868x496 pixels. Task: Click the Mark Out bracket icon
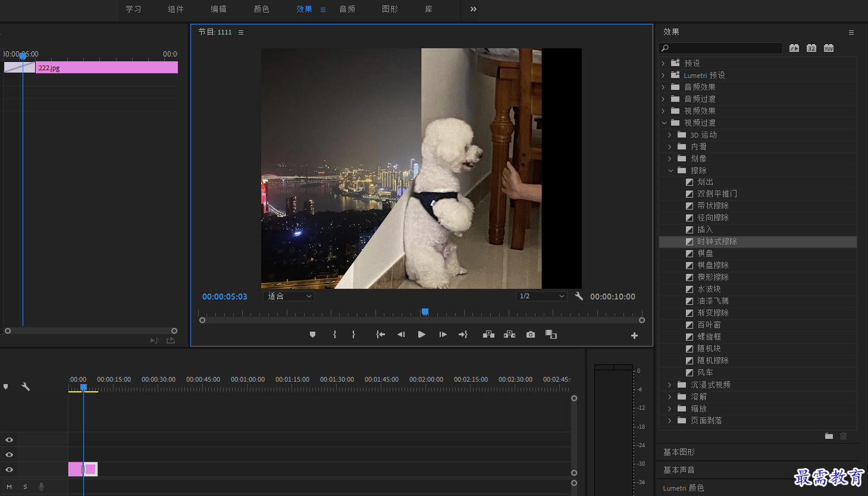(x=353, y=335)
